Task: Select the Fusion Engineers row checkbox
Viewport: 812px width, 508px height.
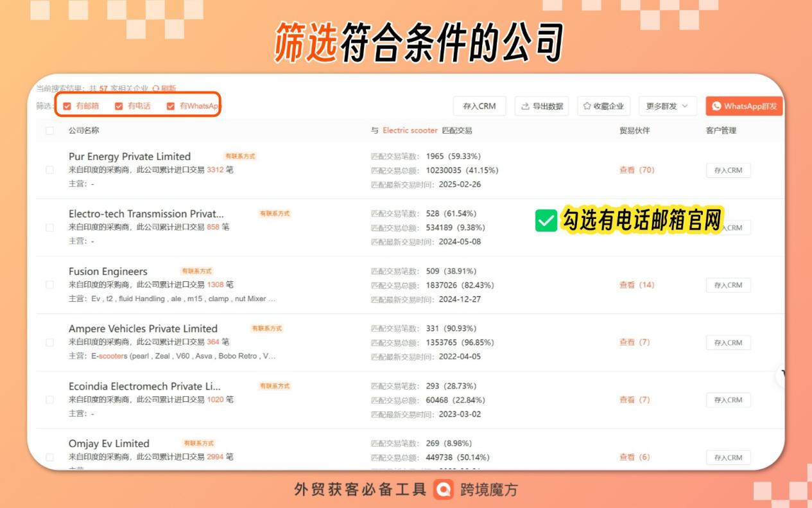Action: (x=49, y=285)
